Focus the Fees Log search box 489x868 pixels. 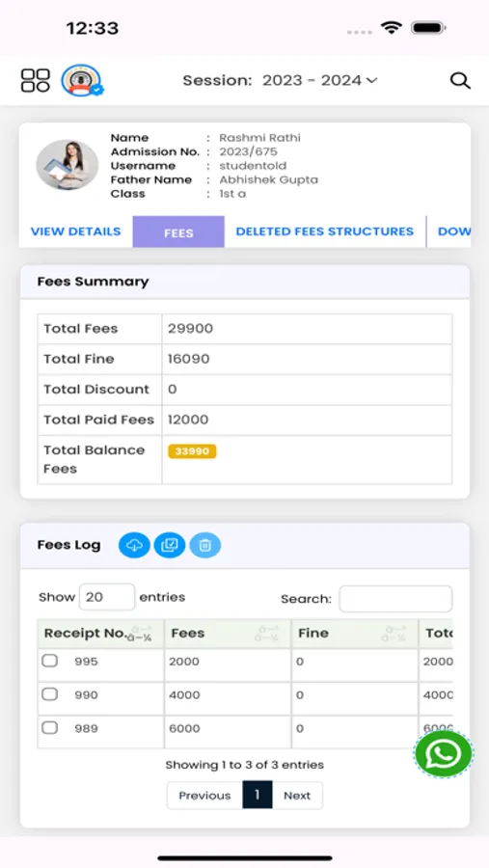[x=395, y=599]
